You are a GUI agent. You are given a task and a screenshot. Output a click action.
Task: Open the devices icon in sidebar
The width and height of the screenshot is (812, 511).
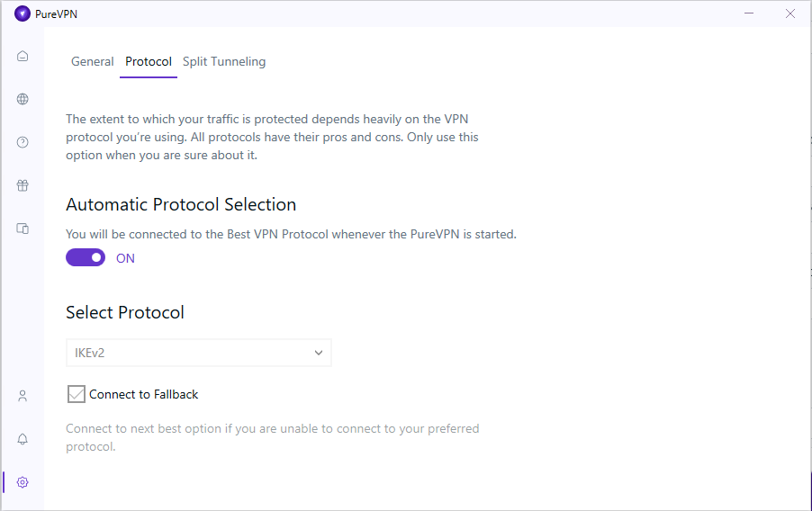pos(23,229)
